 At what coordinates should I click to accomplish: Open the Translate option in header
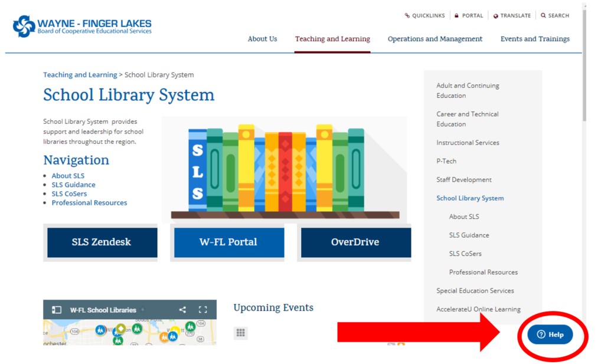[x=512, y=16]
